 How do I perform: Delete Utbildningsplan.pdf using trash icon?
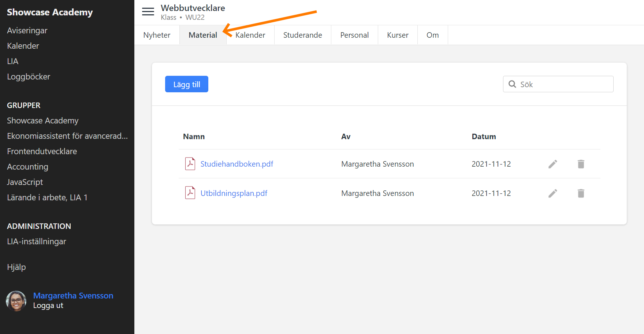tap(581, 193)
